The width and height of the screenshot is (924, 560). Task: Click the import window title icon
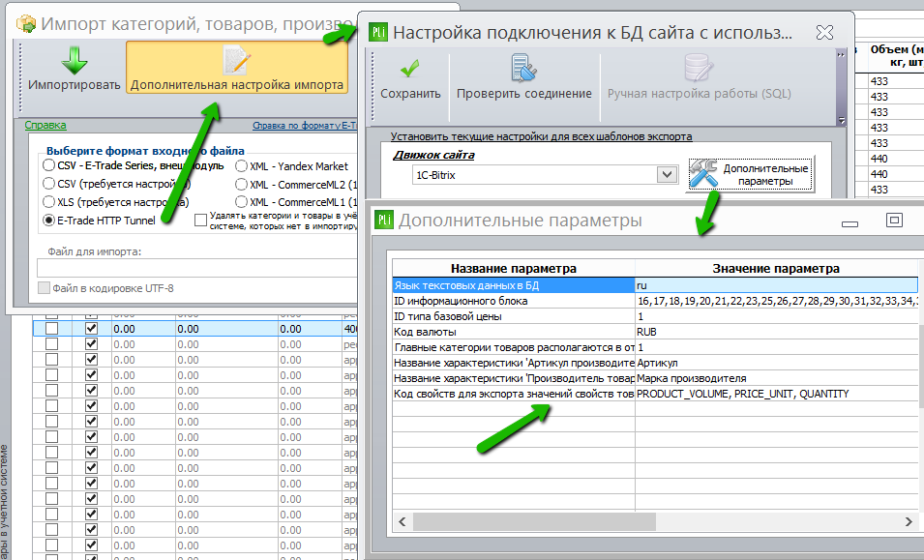[x=26, y=23]
